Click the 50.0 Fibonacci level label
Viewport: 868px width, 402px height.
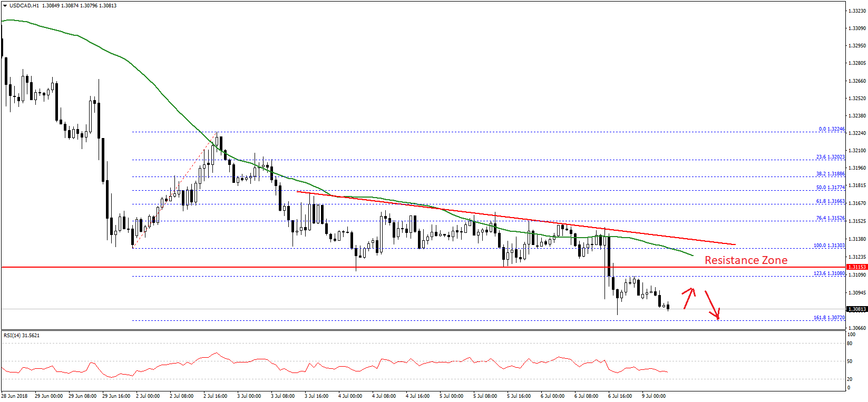point(830,188)
